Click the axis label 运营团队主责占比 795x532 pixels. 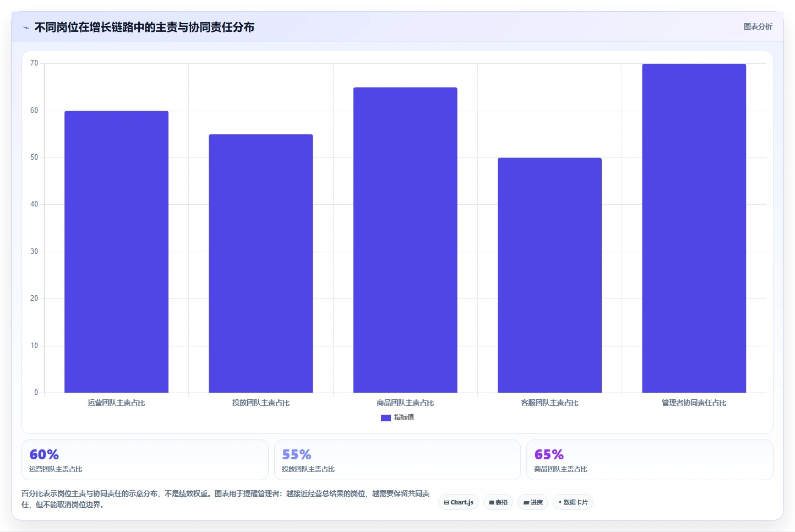tap(116, 403)
